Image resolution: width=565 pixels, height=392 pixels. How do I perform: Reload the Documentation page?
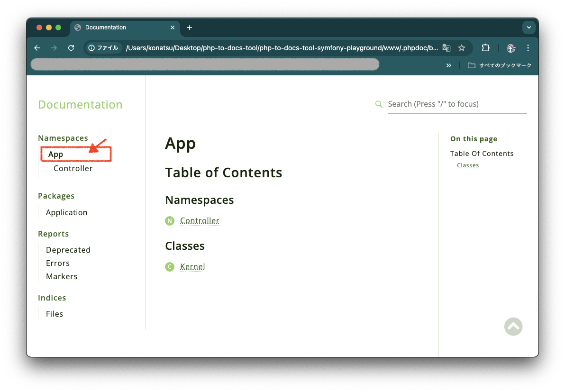[71, 48]
